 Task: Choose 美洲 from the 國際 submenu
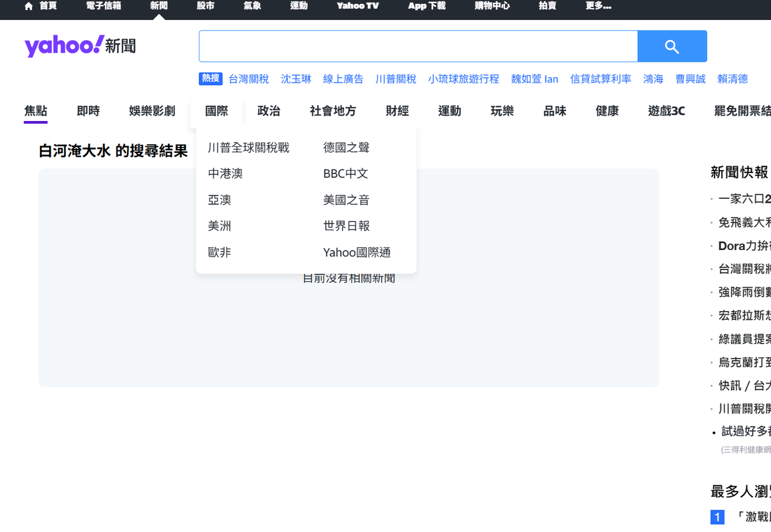tap(220, 226)
